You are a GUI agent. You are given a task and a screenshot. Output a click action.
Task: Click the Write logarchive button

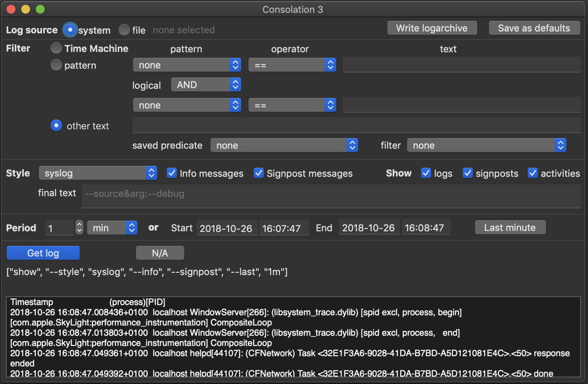(432, 28)
